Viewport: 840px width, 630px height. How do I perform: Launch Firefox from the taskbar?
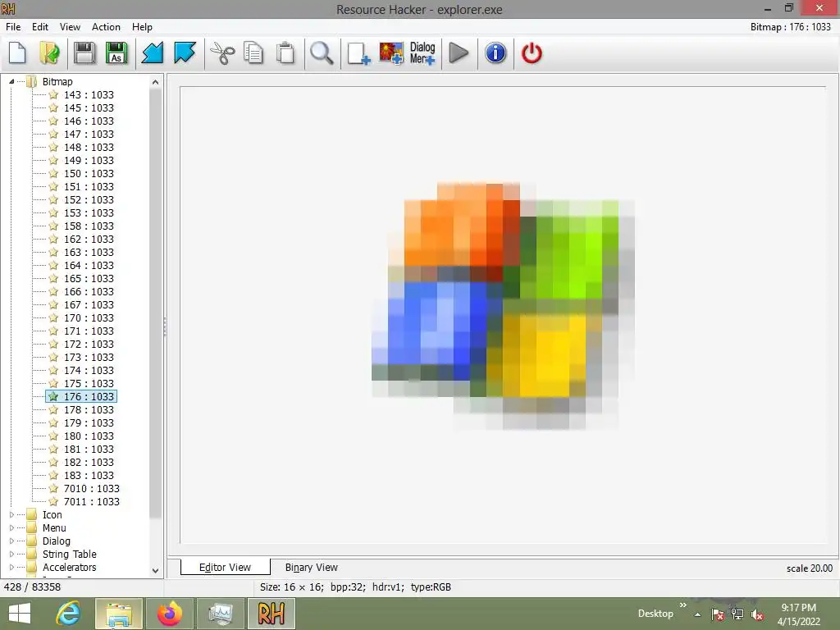pos(169,614)
